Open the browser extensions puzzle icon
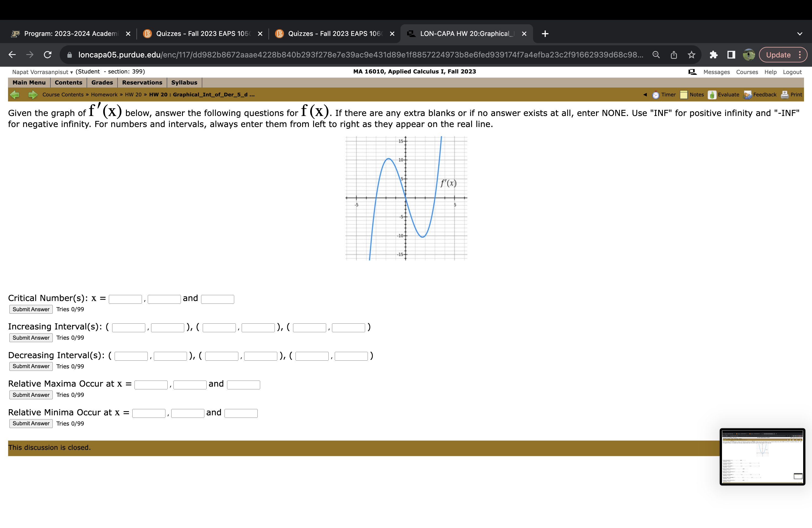 [x=713, y=55]
